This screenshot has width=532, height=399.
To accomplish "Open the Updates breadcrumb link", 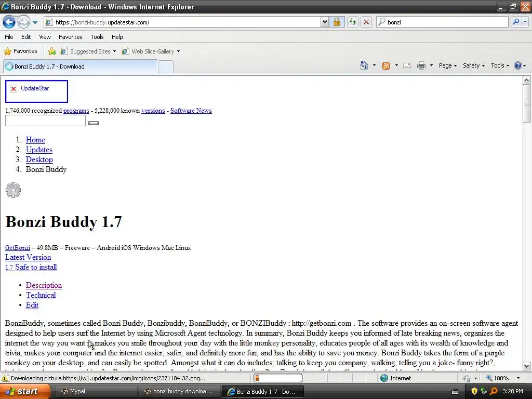I will pyautogui.click(x=39, y=150).
